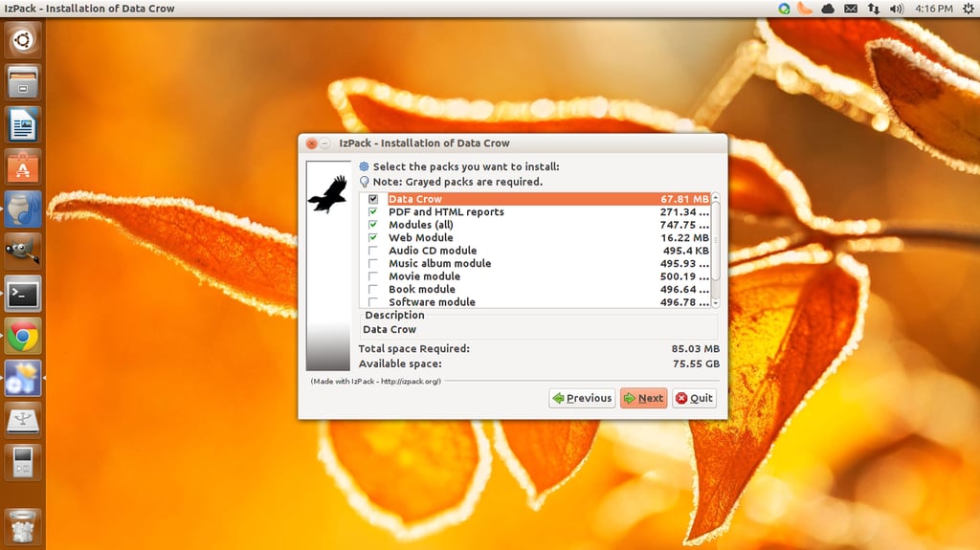Open the system gear menu in the top panel
Image resolution: width=980 pixels, height=550 pixels.
tap(968, 9)
